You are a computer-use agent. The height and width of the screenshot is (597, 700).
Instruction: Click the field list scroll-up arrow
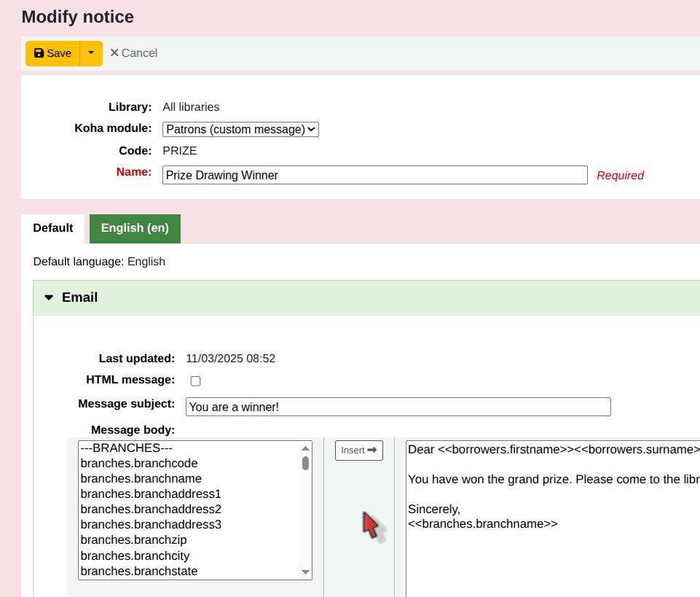(x=306, y=448)
